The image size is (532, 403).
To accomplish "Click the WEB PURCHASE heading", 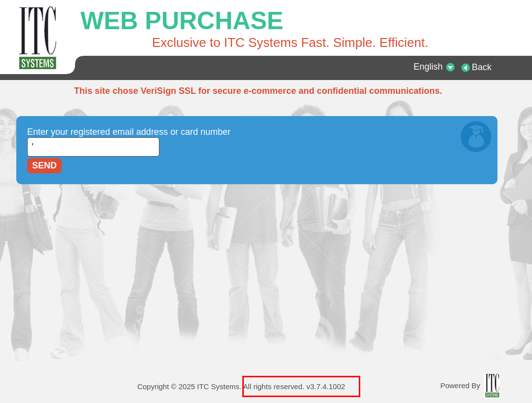I will 182,21.
